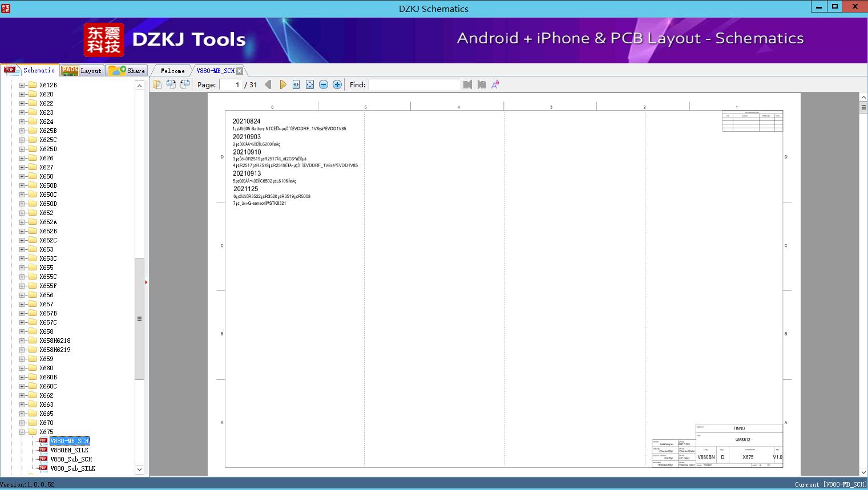Click the copy document icon in toolbar
Image resolution: width=868 pixels, height=490 pixels.
(158, 84)
